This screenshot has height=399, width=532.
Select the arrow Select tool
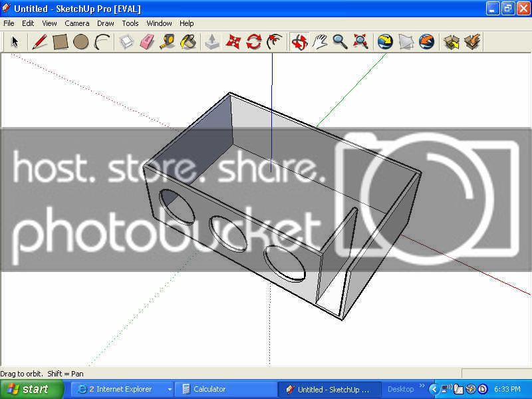pyautogui.click(x=15, y=42)
